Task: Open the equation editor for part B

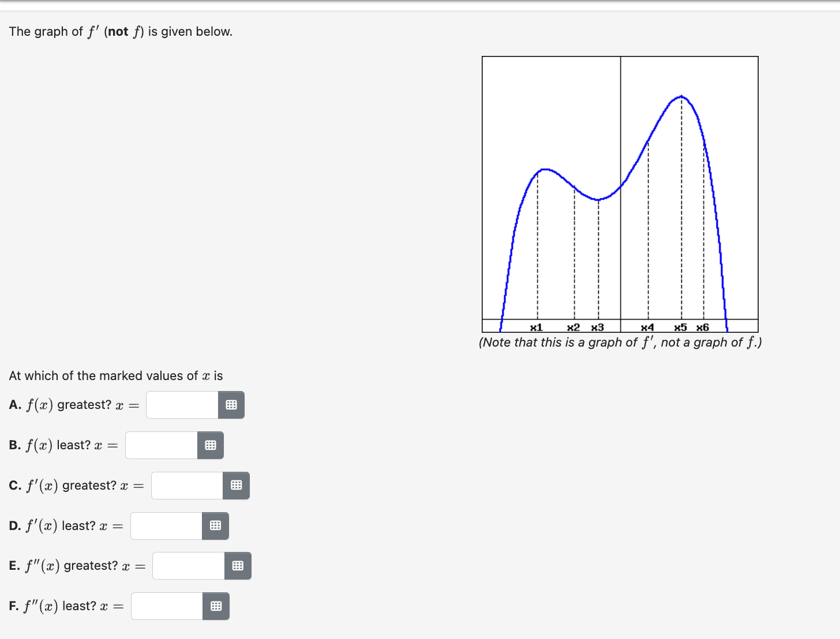Action: pyautogui.click(x=210, y=445)
